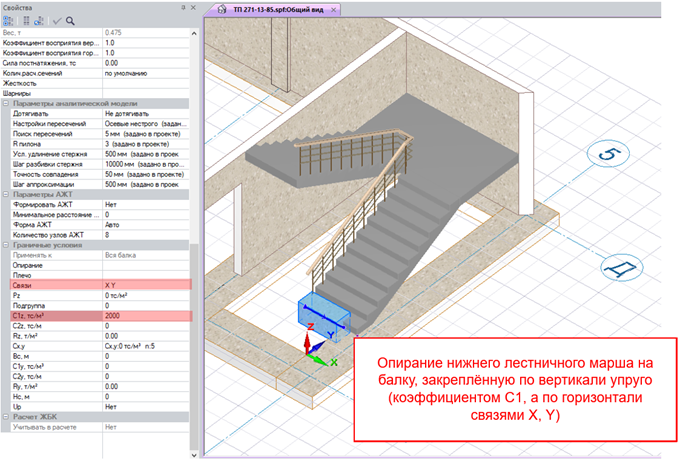
Task: Click the Сила постнатяжения value 0.00
Action: 146,63
